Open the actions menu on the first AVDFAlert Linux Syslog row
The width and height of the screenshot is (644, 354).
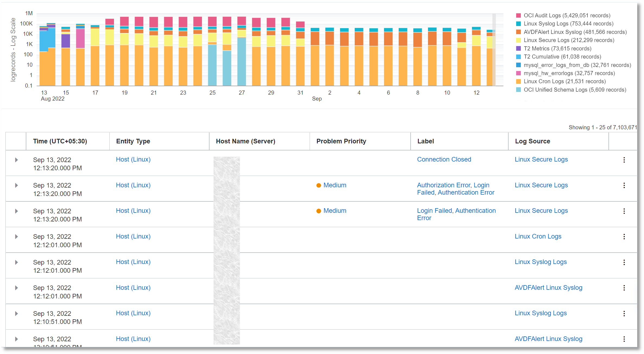pyautogui.click(x=624, y=288)
